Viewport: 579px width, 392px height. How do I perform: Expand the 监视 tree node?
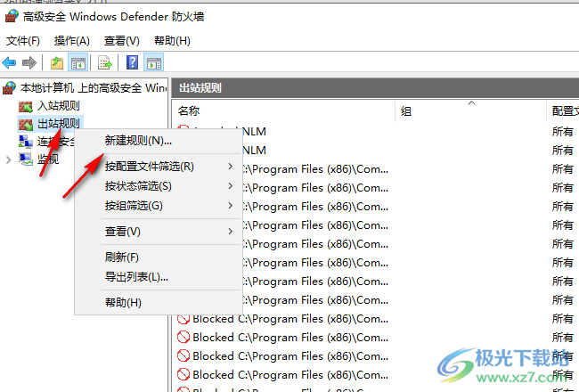tap(9, 159)
